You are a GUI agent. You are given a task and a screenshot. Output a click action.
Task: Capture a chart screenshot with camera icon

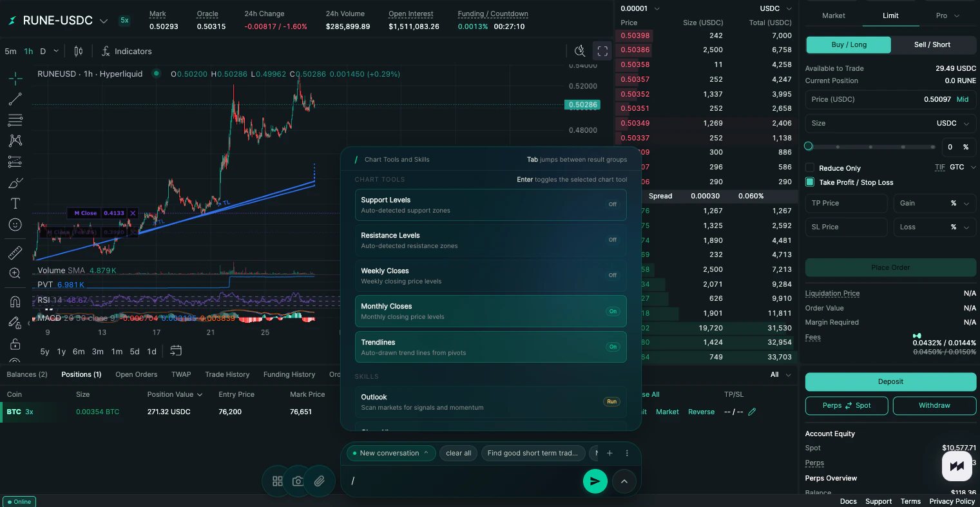298,481
